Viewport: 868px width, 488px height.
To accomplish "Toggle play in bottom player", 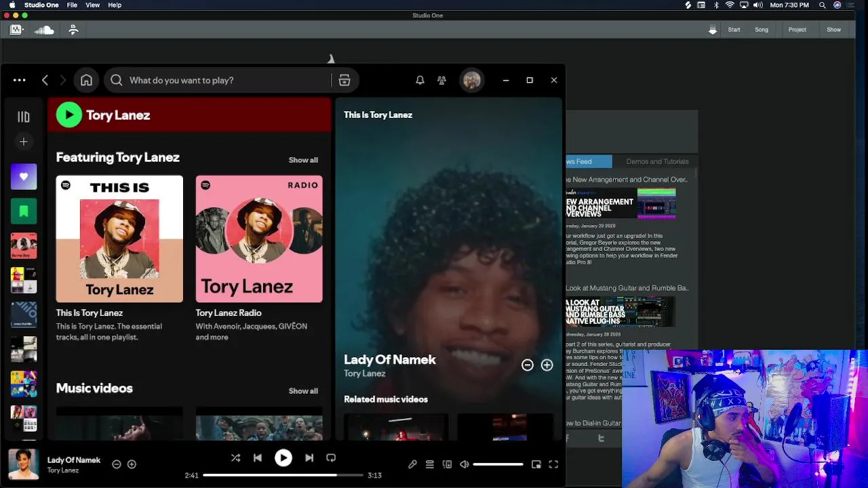I will (x=283, y=458).
